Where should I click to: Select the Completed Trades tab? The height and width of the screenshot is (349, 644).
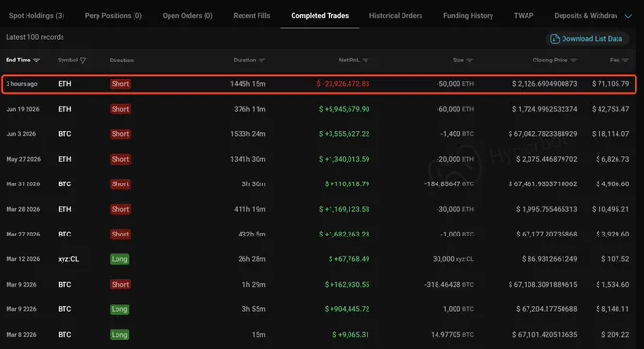pyautogui.click(x=319, y=15)
